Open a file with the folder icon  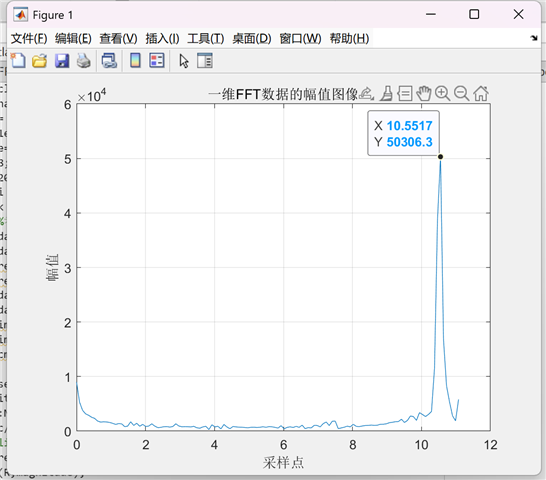(39, 61)
